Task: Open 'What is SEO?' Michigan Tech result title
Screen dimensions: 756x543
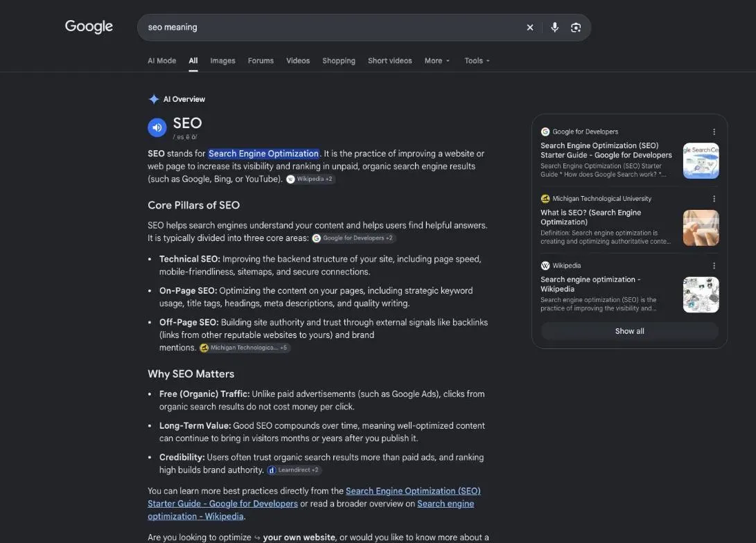Action: click(590, 217)
